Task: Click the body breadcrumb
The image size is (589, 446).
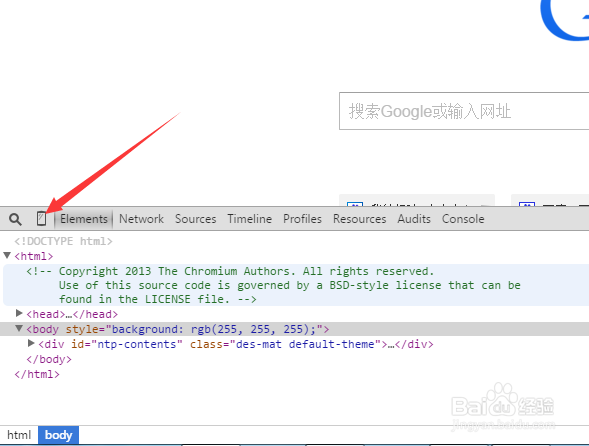Action: 58,435
